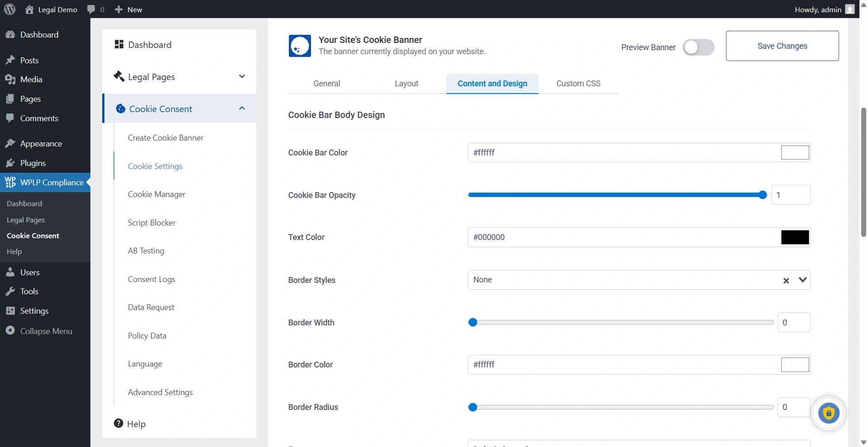The height and width of the screenshot is (447, 868).
Task: Click the Appearance paintbrush icon
Action: tap(10, 144)
